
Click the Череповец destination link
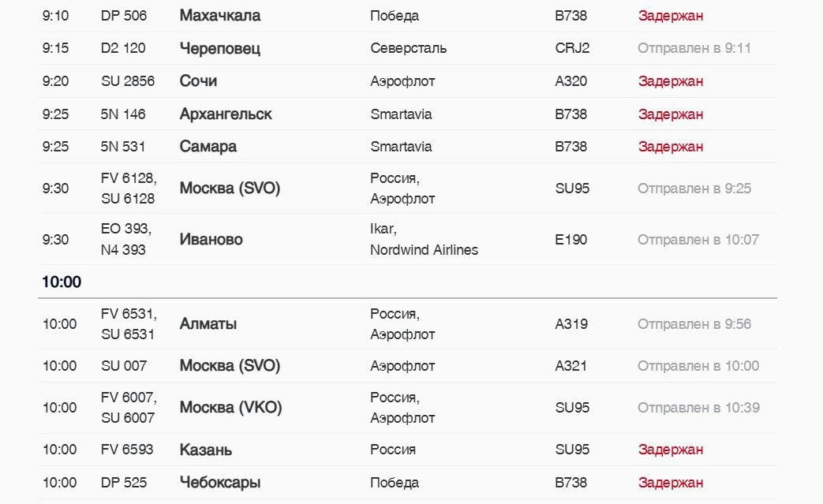tap(219, 48)
